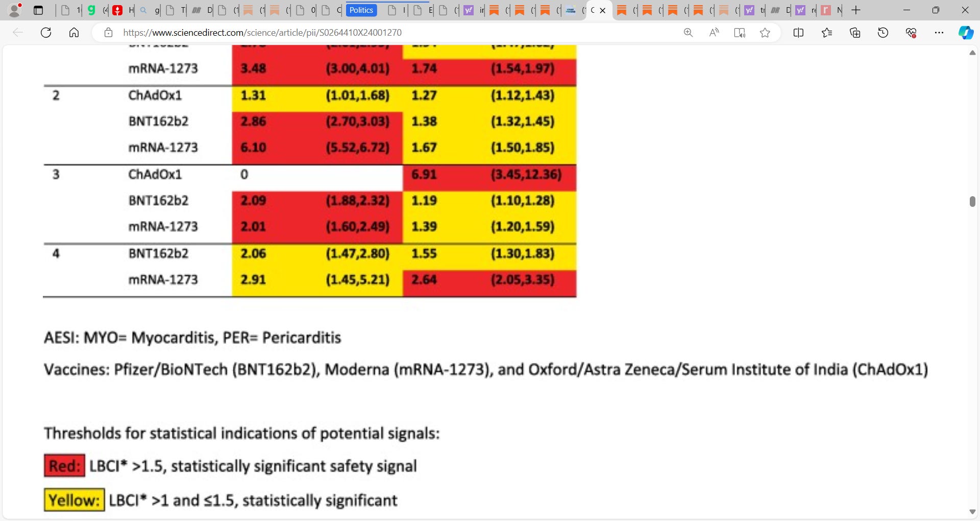This screenshot has width=980, height=521.
Task: Close the active ScienceDirect tab
Action: click(603, 10)
